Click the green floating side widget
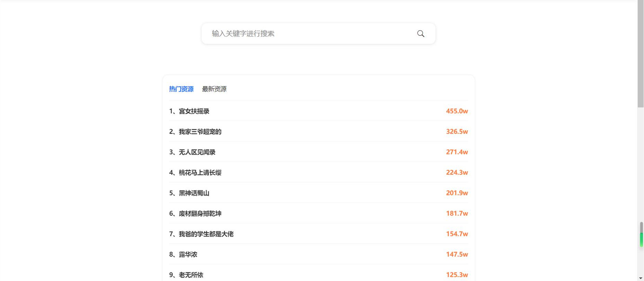The height and width of the screenshot is (281, 644). [x=641, y=235]
